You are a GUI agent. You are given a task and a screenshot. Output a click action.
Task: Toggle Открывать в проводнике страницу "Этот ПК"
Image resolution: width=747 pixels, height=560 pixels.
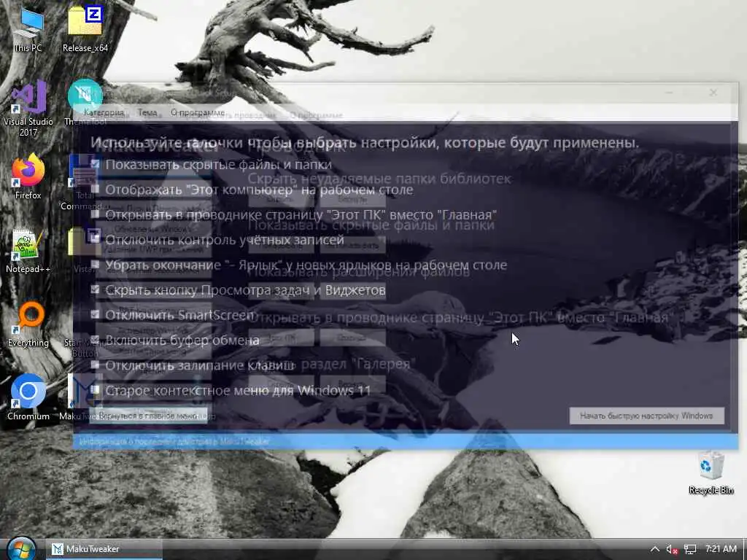(x=96, y=214)
